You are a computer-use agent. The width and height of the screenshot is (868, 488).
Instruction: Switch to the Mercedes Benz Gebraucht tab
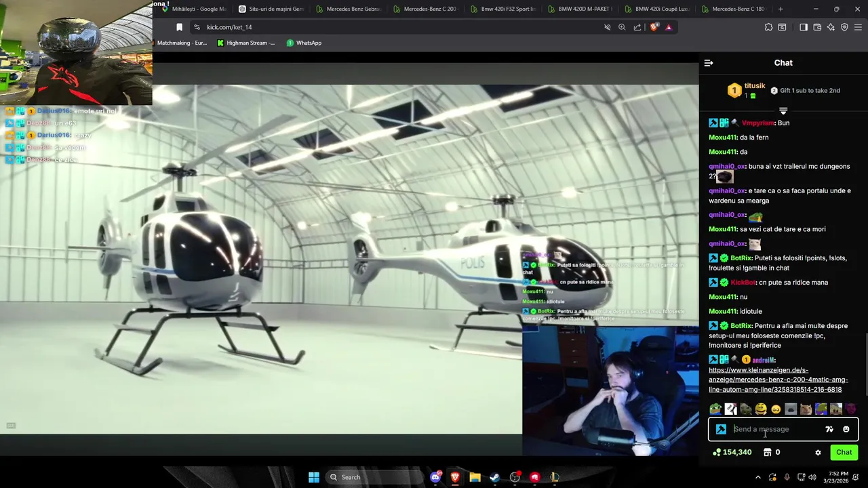(x=348, y=9)
